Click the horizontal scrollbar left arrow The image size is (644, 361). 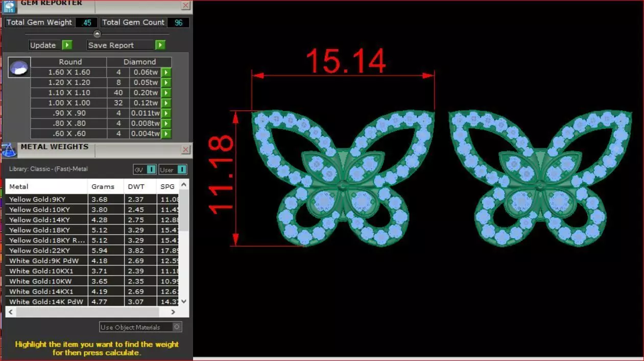point(11,312)
